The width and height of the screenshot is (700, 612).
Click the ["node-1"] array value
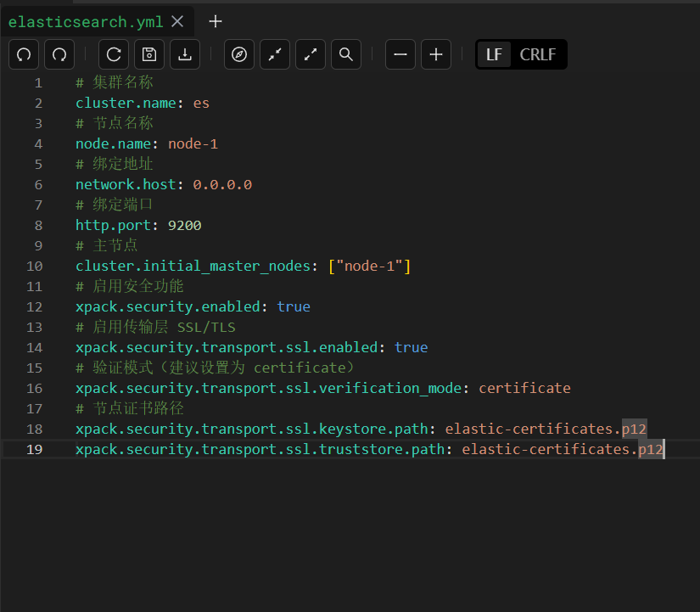[x=370, y=267]
